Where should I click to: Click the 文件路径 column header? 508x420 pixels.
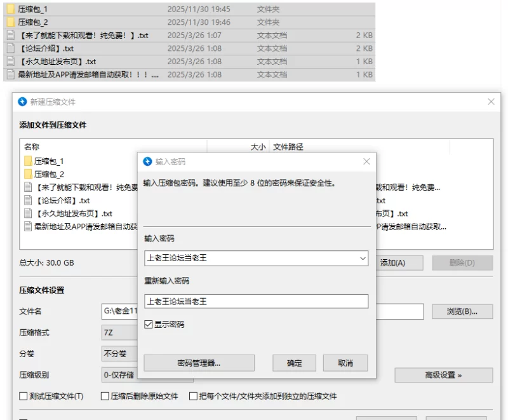point(288,147)
